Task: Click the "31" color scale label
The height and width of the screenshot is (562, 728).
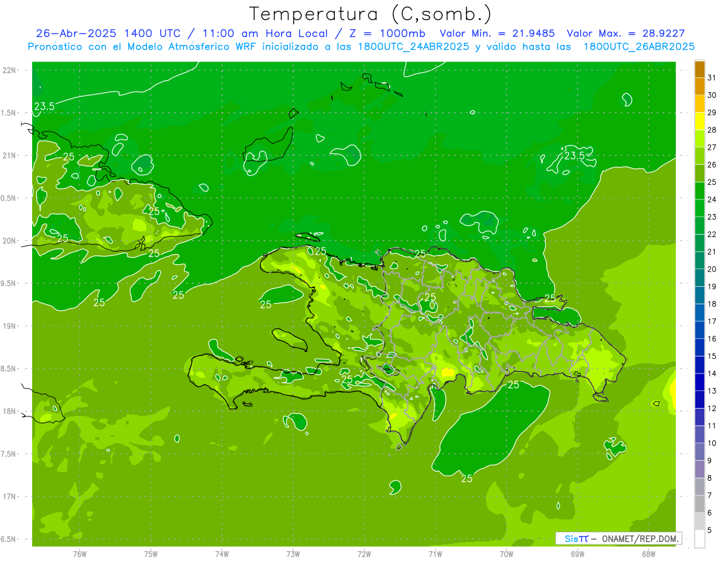Action: click(712, 78)
